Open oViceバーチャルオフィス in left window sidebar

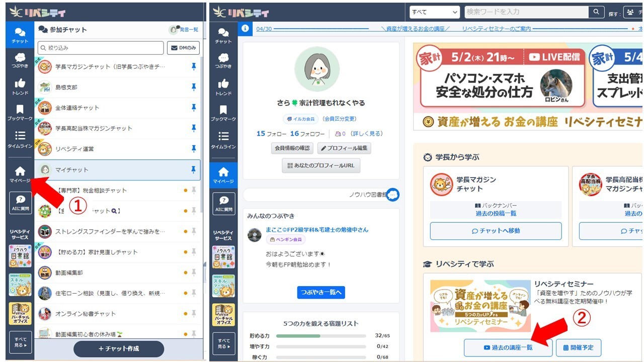click(x=20, y=313)
